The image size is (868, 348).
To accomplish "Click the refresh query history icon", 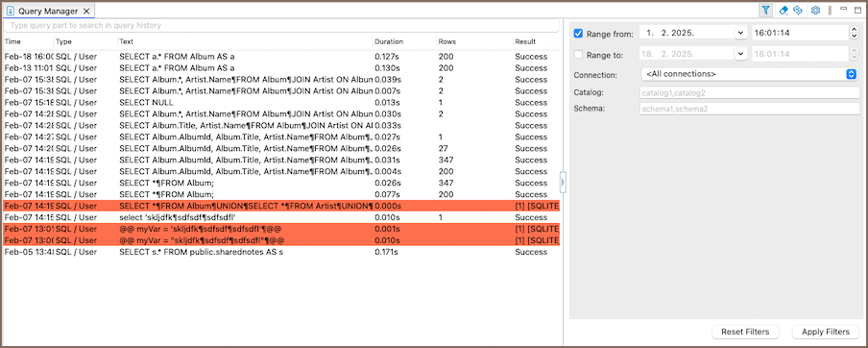I will click(x=798, y=10).
